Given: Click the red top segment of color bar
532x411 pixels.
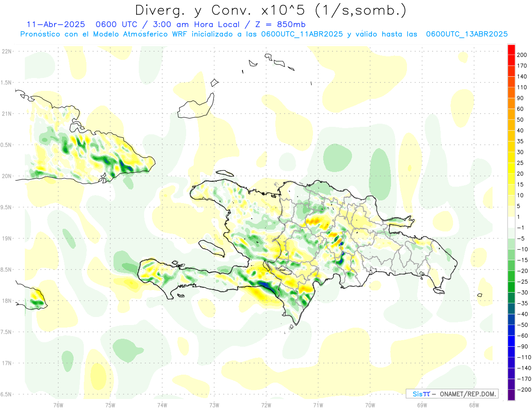Looking at the screenshot, I should [x=511, y=50].
